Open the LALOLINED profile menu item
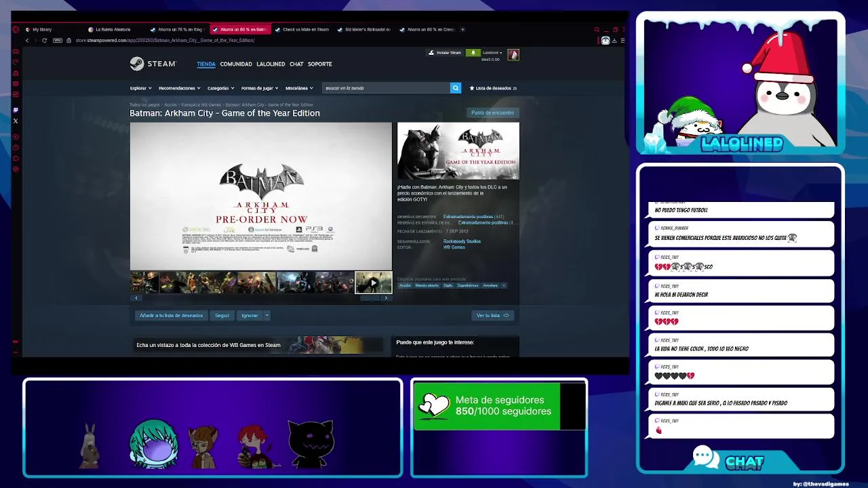Screen dimensions: 868x488 point(271,64)
